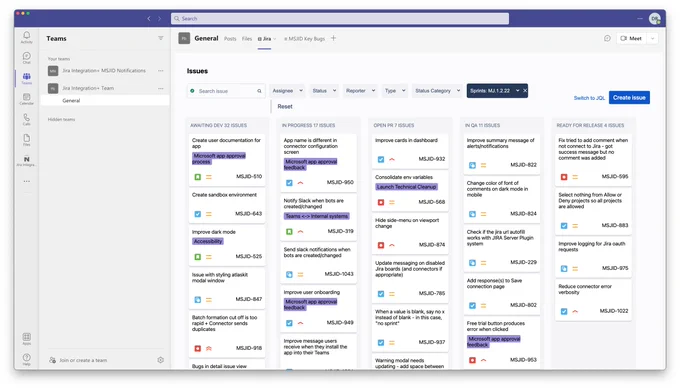The width and height of the screenshot is (680, 389).
Task: Open more options for Jira Integration+ Team
Action: pyautogui.click(x=161, y=88)
